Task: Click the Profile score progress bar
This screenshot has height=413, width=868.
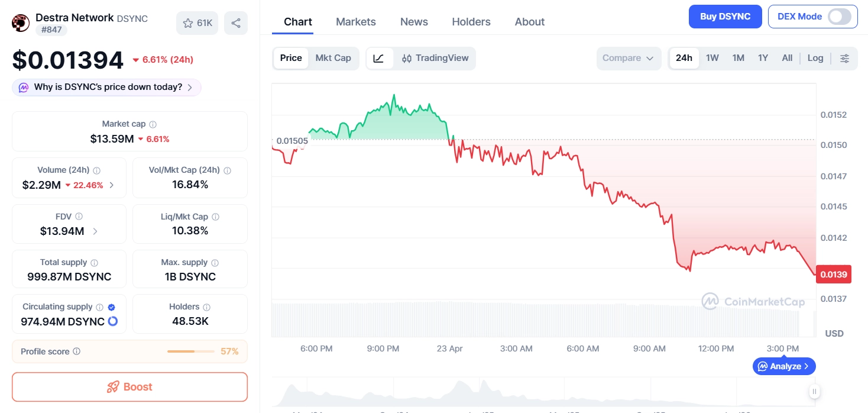Action: click(x=190, y=351)
